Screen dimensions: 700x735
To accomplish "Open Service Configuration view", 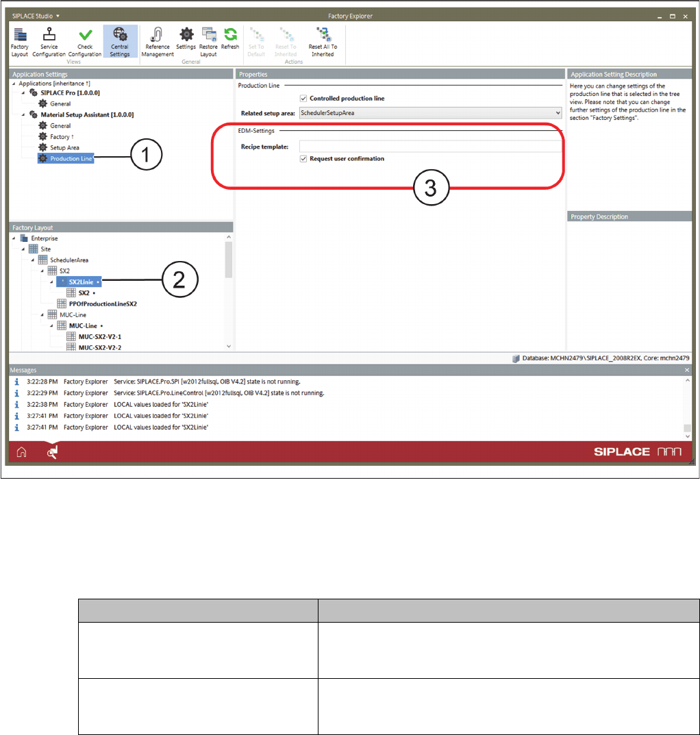I will click(x=49, y=42).
